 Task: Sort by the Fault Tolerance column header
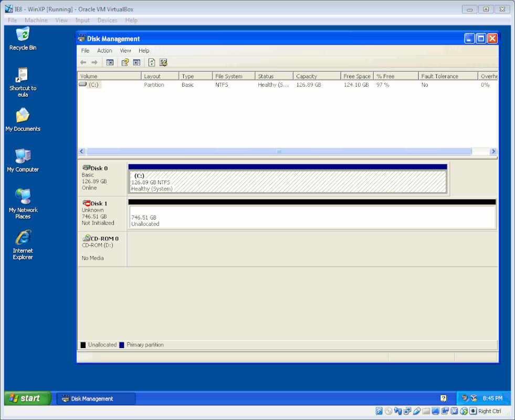coord(448,76)
